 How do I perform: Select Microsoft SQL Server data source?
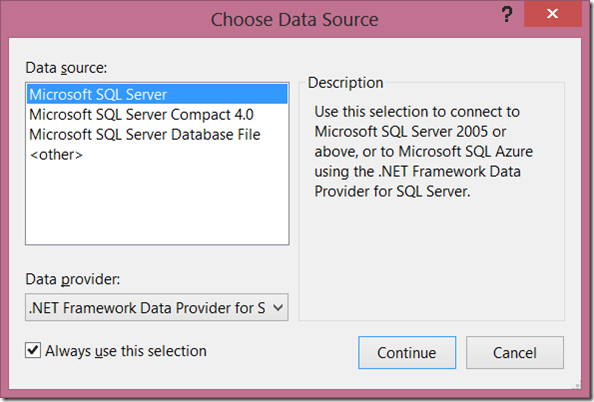(x=157, y=94)
